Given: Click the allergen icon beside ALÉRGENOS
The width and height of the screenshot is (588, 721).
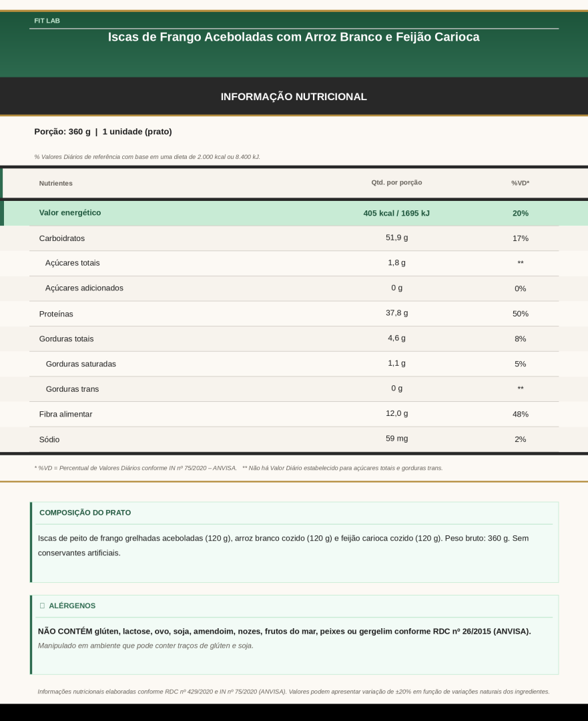Looking at the screenshot, I should [42, 606].
